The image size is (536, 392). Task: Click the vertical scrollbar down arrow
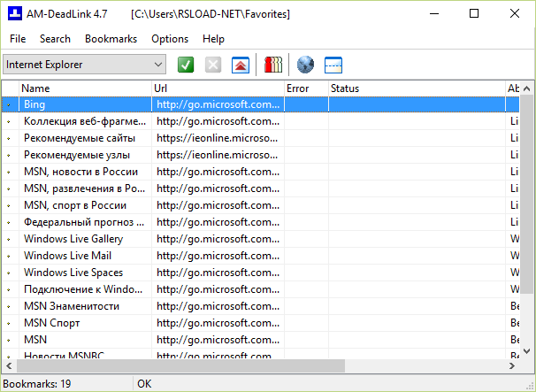tap(527, 351)
